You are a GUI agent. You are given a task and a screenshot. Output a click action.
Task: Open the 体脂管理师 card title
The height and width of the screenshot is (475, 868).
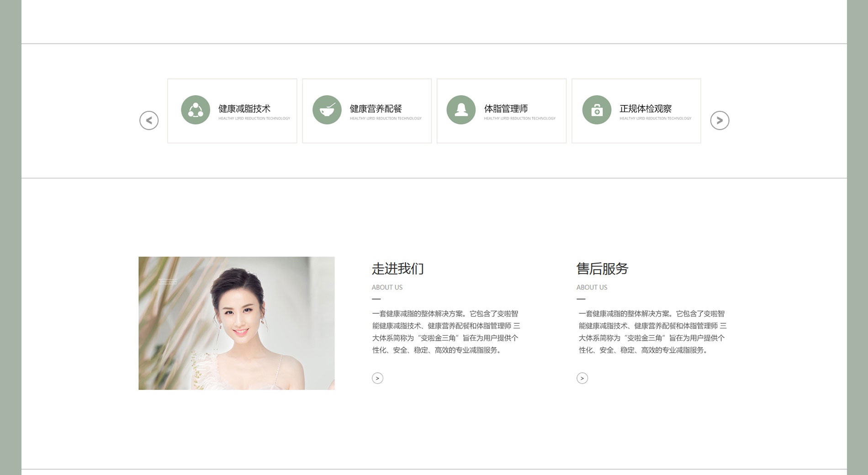pos(506,109)
